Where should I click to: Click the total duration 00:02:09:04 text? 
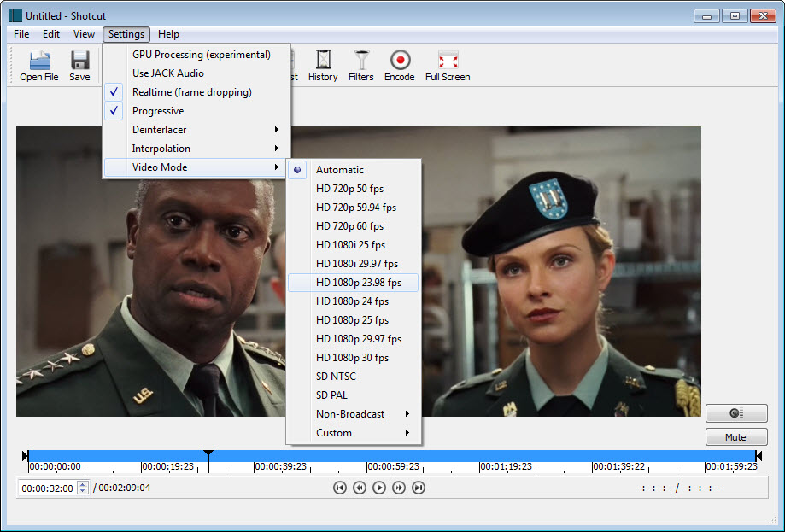tap(124, 488)
